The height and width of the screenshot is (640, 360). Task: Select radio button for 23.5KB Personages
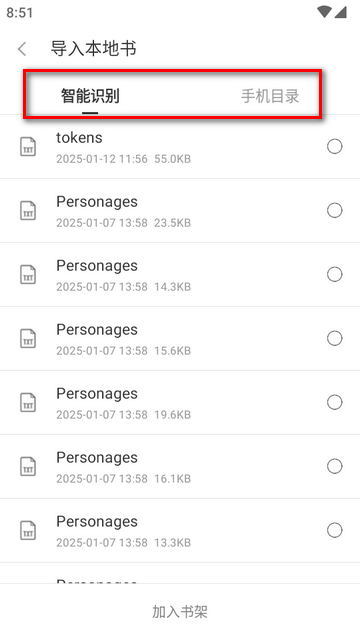[335, 211]
